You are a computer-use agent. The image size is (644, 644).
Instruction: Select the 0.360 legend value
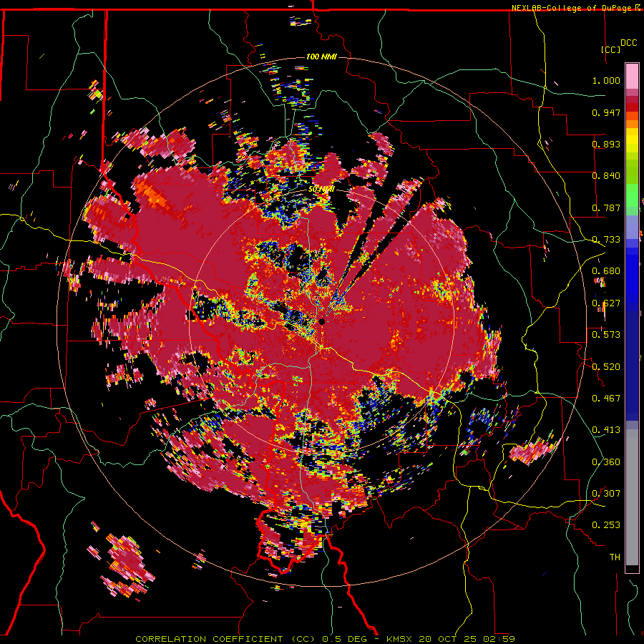tap(606, 462)
